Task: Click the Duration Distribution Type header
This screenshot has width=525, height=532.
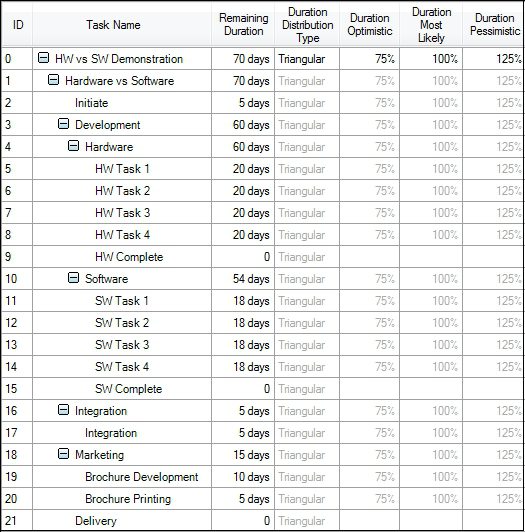Action: [307, 25]
